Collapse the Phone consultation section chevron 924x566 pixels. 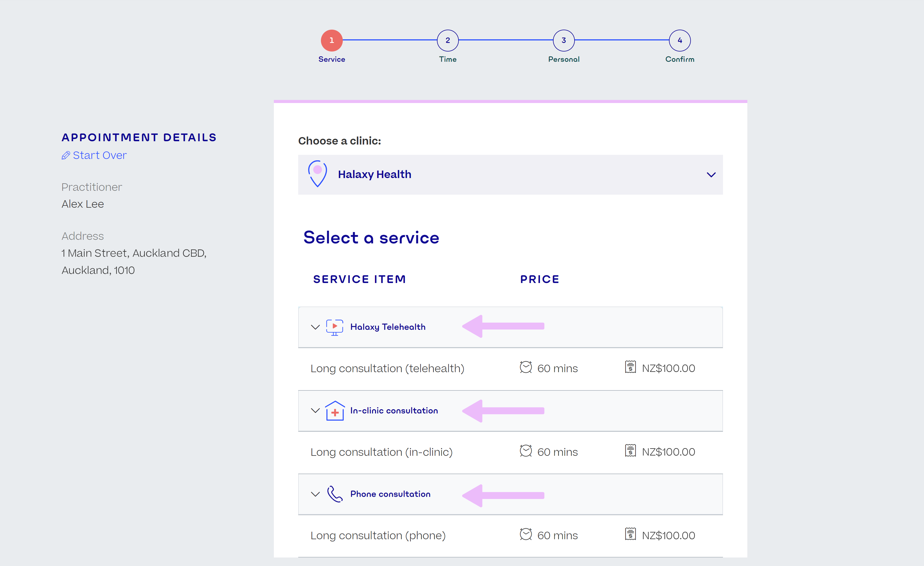pyautogui.click(x=315, y=494)
